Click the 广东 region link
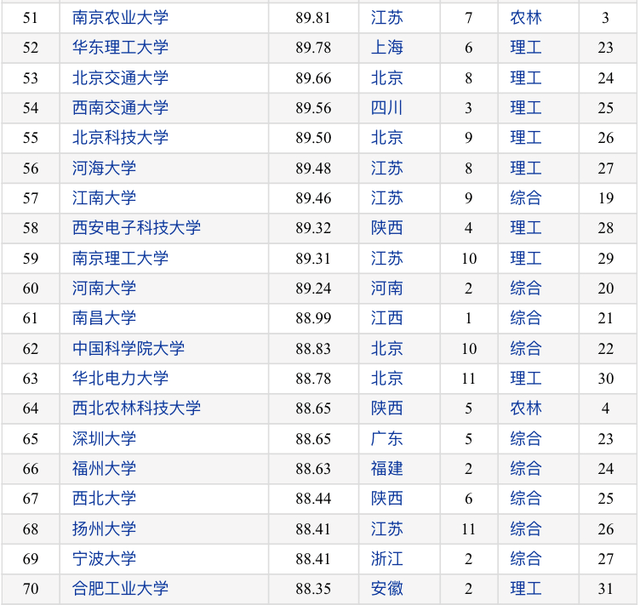This screenshot has width=640, height=605. 387,439
